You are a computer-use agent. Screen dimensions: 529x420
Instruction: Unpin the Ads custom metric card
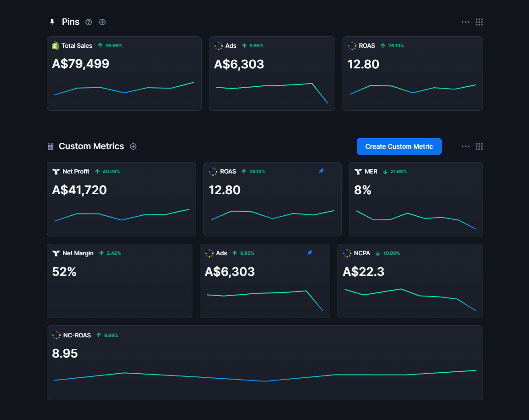point(310,253)
